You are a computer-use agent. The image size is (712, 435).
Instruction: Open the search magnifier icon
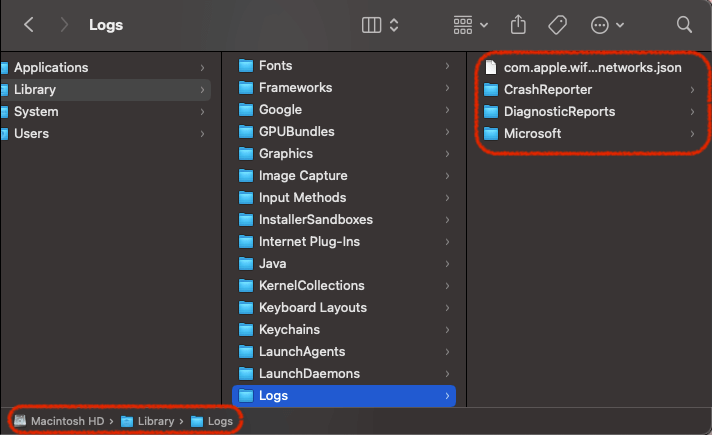[x=684, y=24]
